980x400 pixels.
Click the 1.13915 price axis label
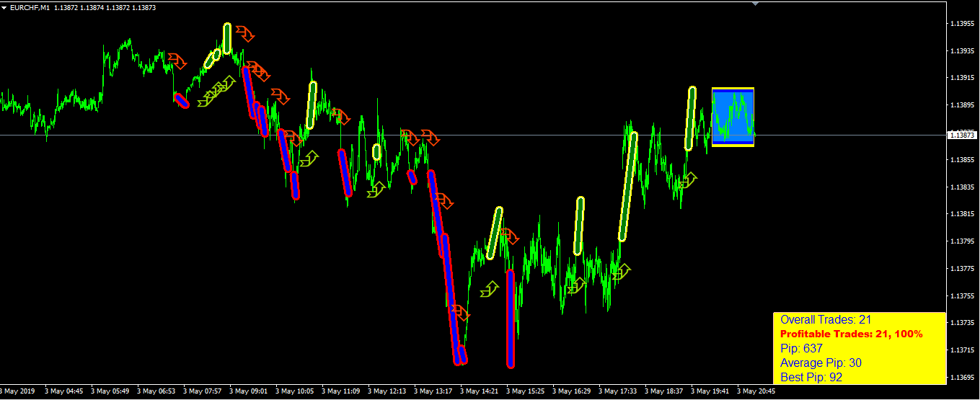tap(962, 78)
